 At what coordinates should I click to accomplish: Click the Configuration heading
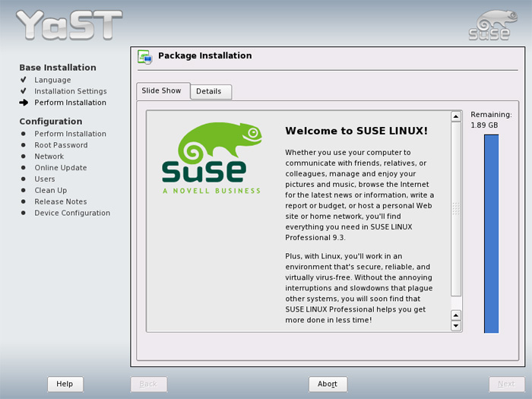point(51,122)
